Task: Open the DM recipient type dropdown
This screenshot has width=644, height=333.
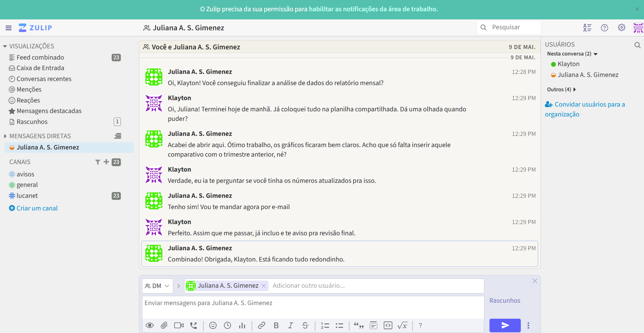Action: point(157,286)
